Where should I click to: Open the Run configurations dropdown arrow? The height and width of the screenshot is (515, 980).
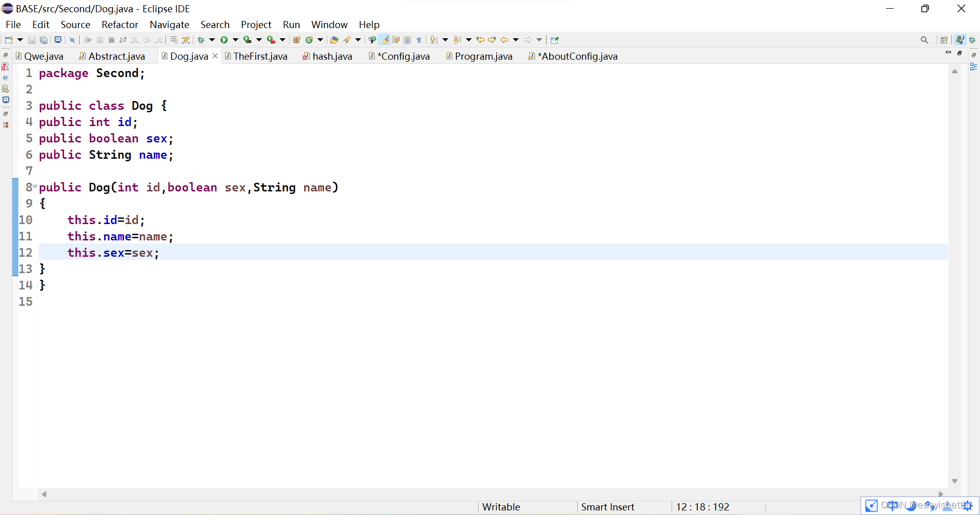click(x=235, y=40)
